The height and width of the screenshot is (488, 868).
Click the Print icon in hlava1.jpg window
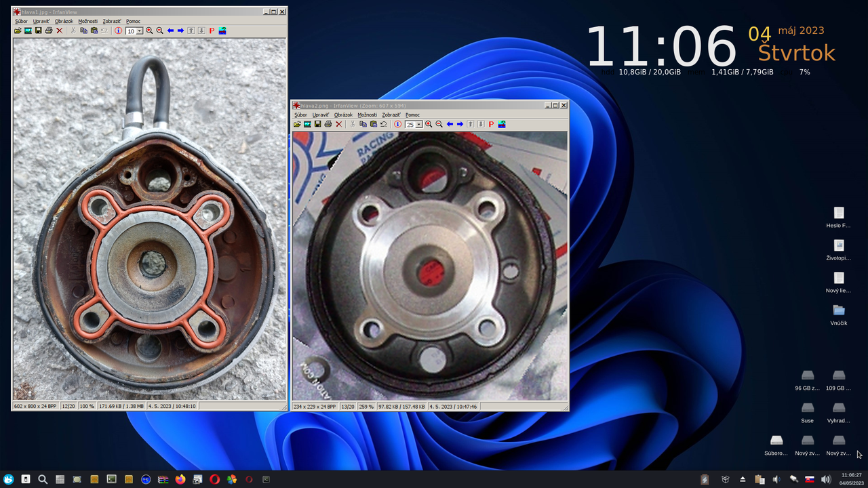coord(49,30)
